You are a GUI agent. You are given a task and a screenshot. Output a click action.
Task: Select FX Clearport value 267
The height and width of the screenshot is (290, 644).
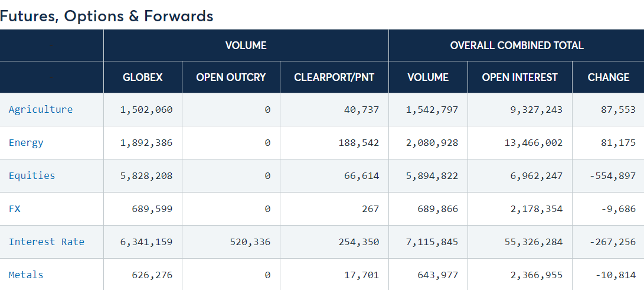(x=371, y=209)
